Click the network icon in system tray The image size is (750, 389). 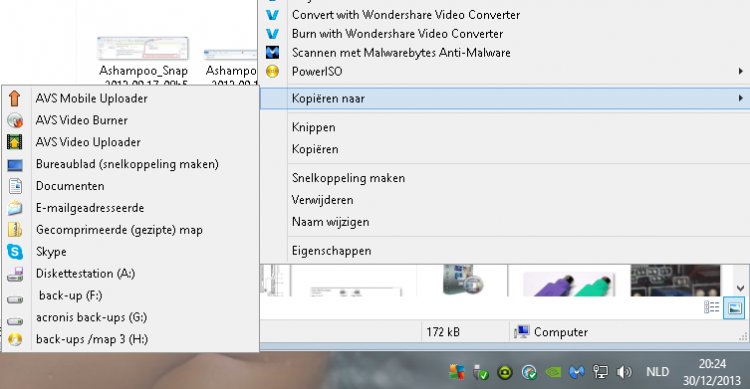point(600,372)
